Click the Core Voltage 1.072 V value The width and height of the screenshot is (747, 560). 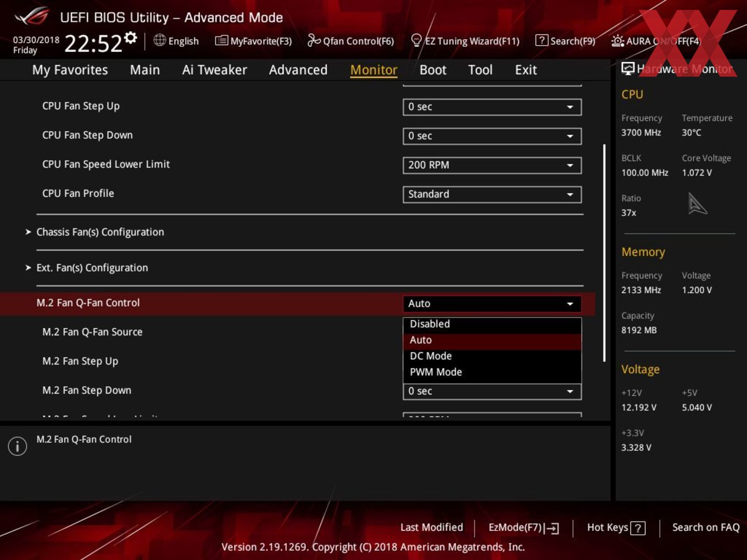point(696,172)
